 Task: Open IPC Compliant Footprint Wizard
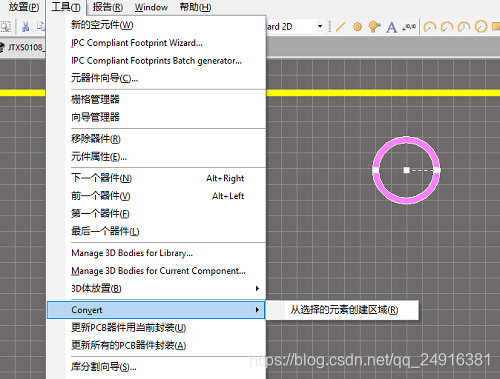[156, 43]
